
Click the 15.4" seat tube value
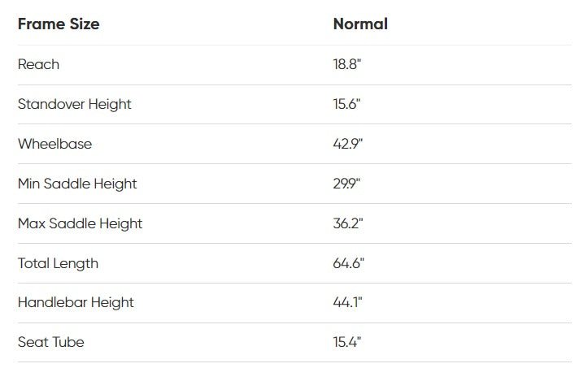click(347, 342)
